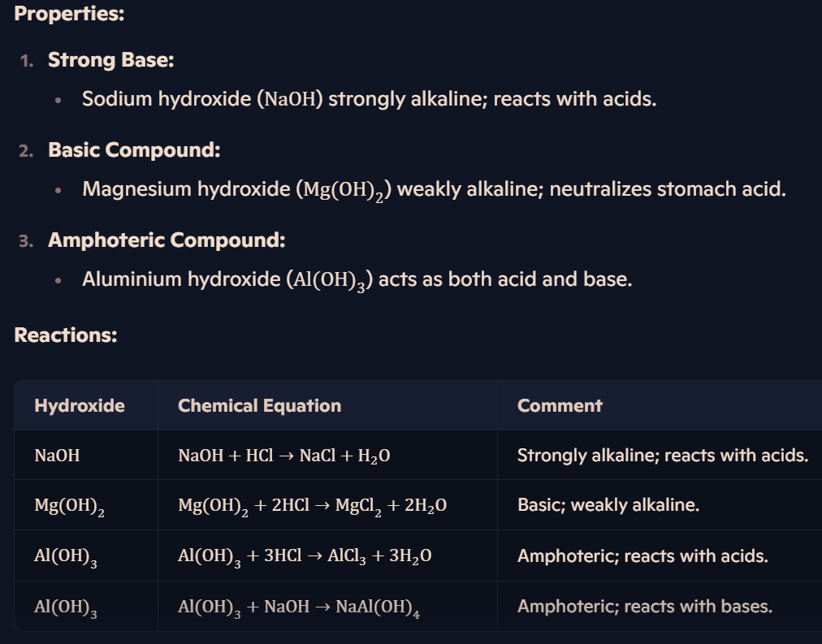Select the Magnesium hydroxide bullet line
The image size is (822, 644).
coord(434,190)
